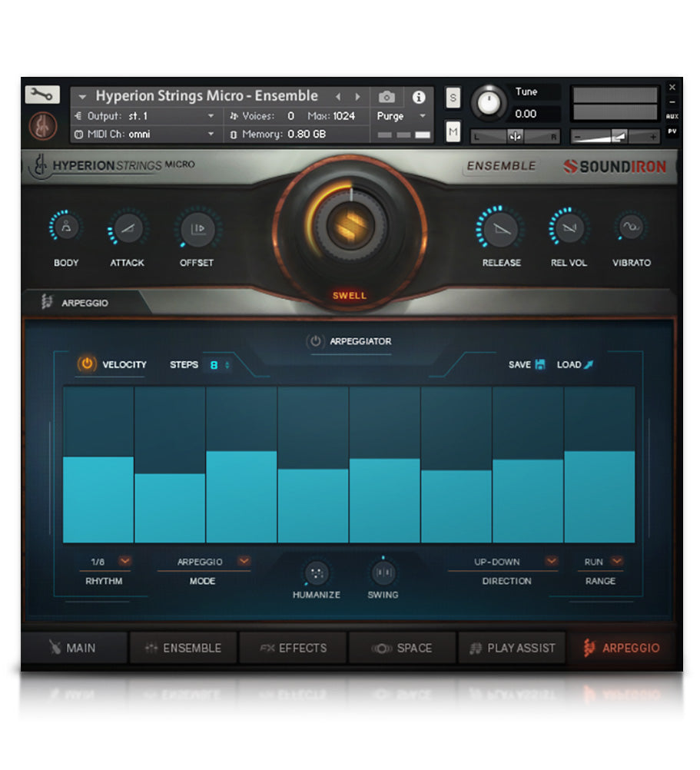Click the first velocity step bar
The height and width of the screenshot is (770, 700).
pyautogui.click(x=98, y=500)
